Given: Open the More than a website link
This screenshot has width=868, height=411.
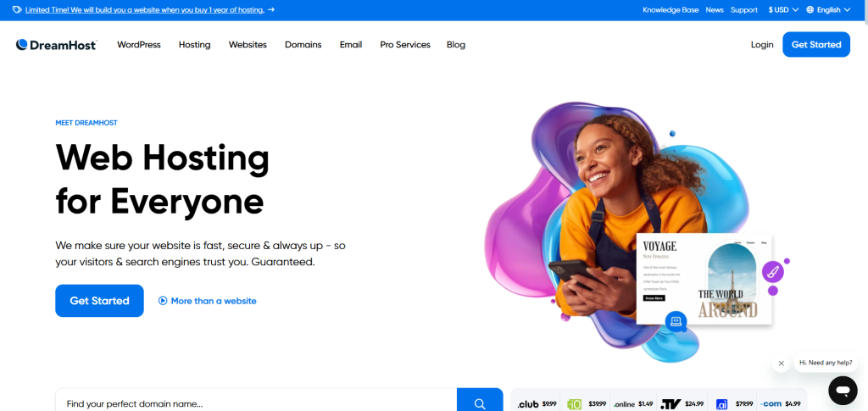Looking at the screenshot, I should pyautogui.click(x=214, y=301).
